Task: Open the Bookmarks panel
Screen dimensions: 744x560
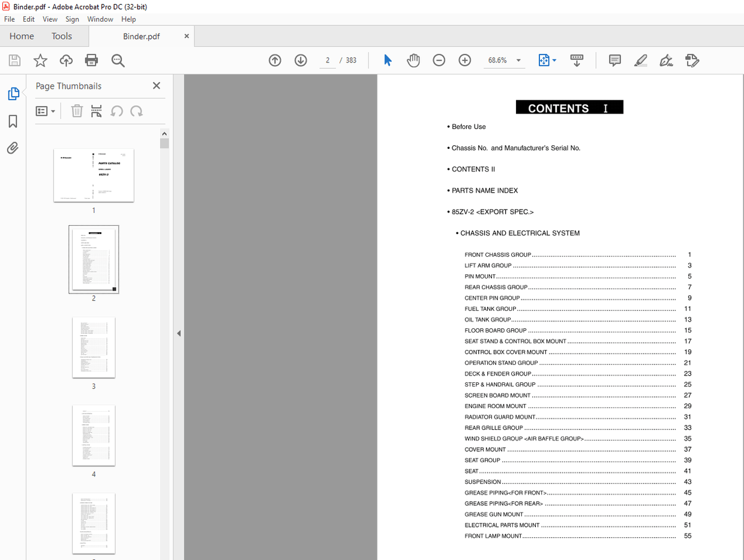Action: (x=13, y=121)
